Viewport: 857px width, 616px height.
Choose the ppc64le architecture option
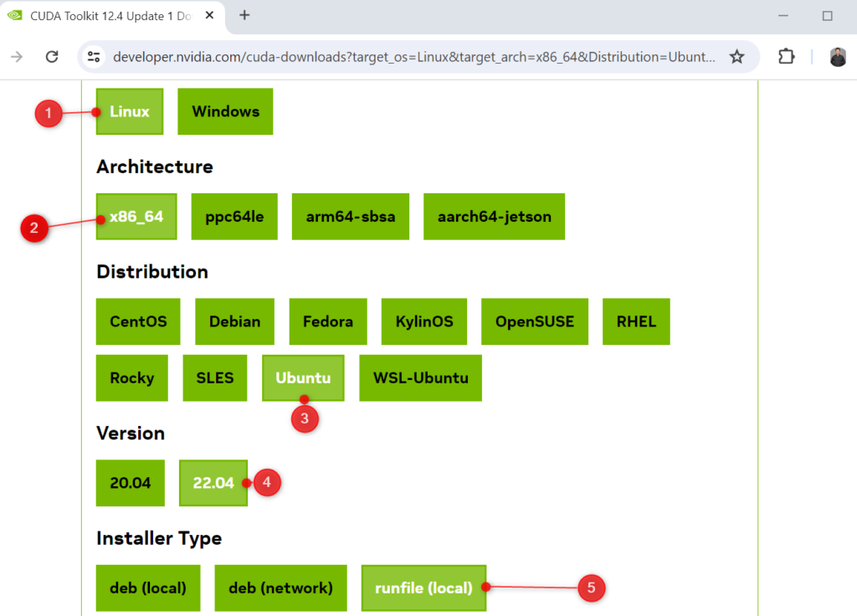tap(234, 217)
